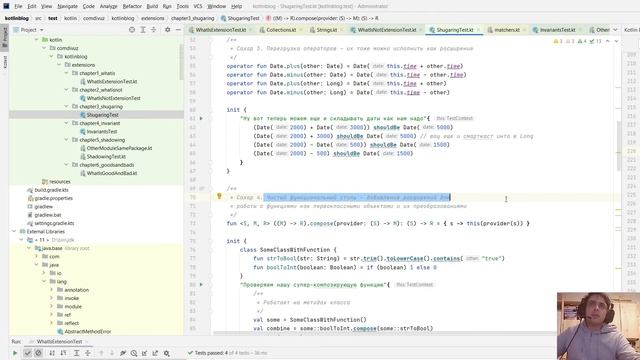
Task: Click ShugaringTest breadcrumb in navigation bar
Action: tap(240, 18)
